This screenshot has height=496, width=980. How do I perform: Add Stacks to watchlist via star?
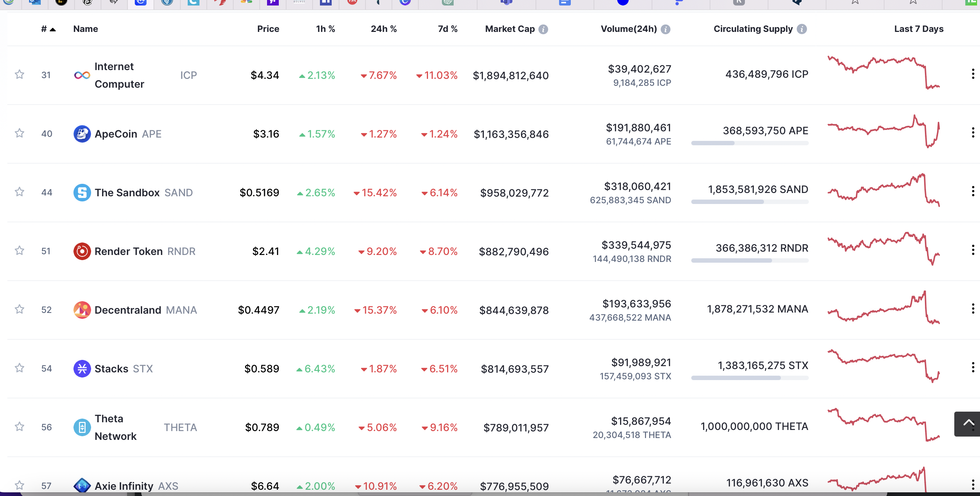19,368
